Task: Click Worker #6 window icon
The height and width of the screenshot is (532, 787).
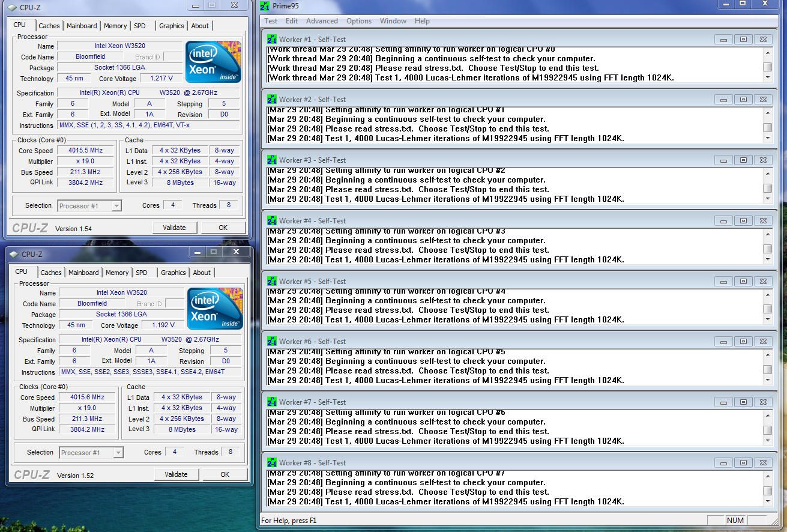Action: pyautogui.click(x=272, y=342)
